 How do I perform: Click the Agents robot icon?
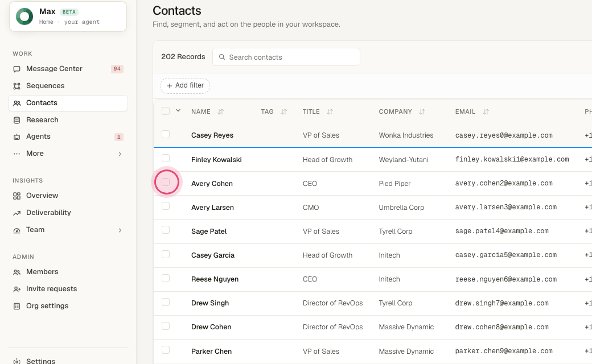[17, 136]
